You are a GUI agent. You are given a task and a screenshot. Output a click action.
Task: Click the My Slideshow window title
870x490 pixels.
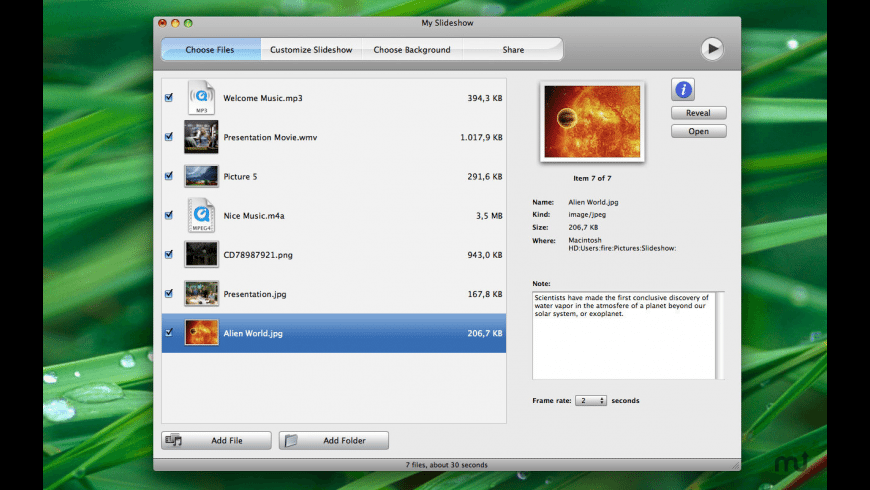click(447, 23)
